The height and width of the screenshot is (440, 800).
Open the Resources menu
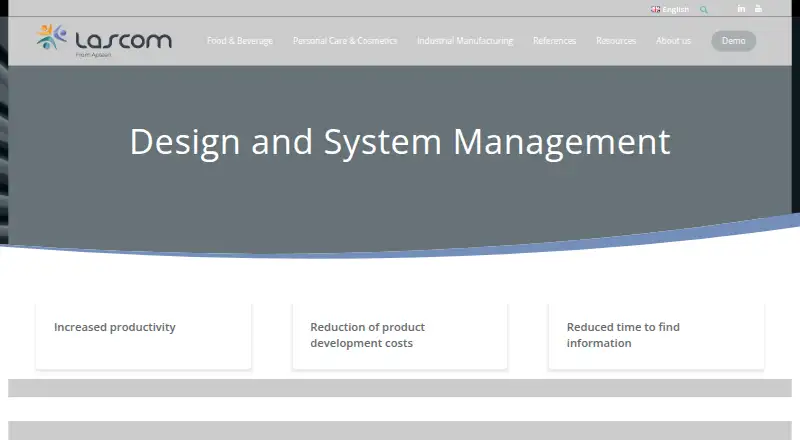click(616, 41)
